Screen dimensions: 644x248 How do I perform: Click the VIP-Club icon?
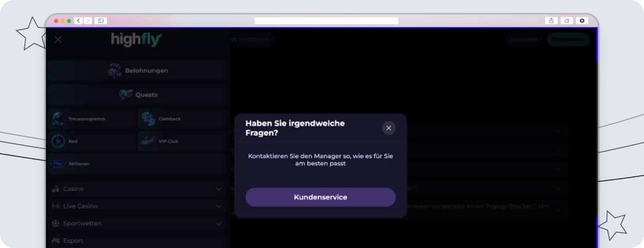[148, 141]
